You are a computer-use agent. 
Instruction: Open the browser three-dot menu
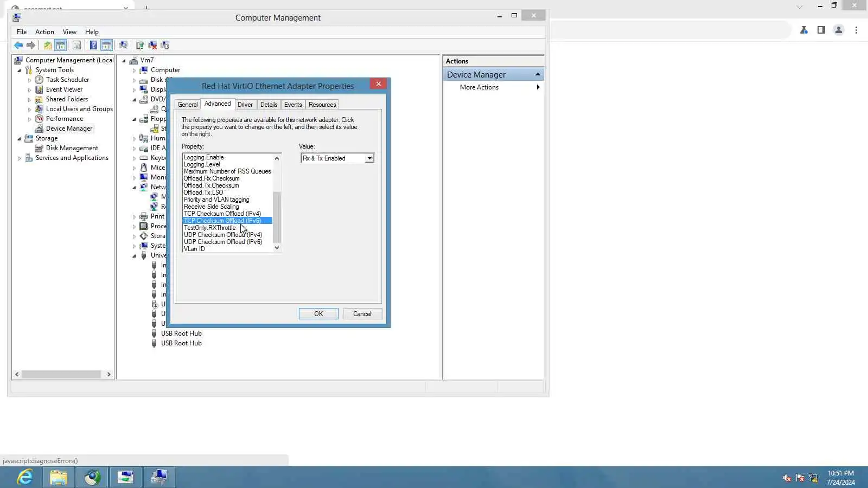[857, 30]
